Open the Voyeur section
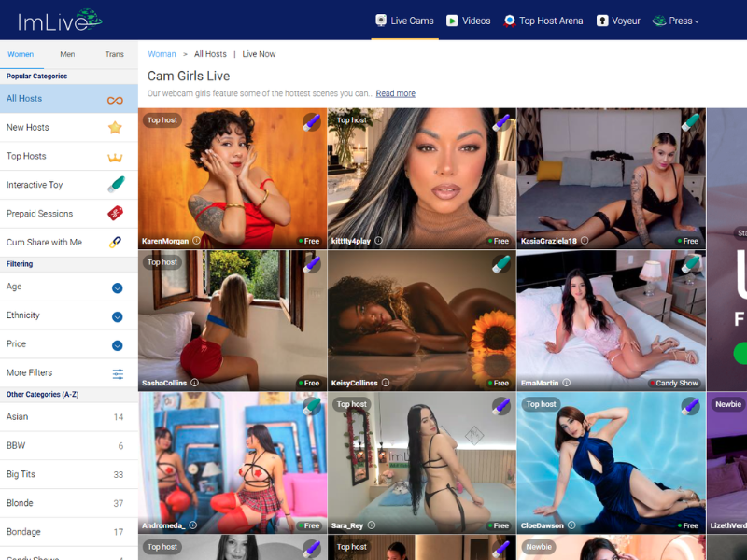Image resolution: width=747 pixels, height=560 pixels. click(x=618, y=21)
